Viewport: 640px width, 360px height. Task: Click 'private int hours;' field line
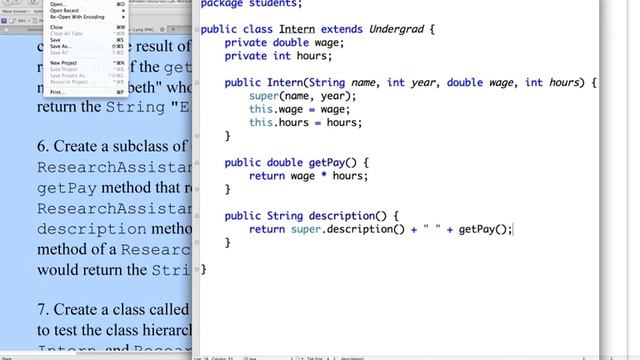pos(278,56)
